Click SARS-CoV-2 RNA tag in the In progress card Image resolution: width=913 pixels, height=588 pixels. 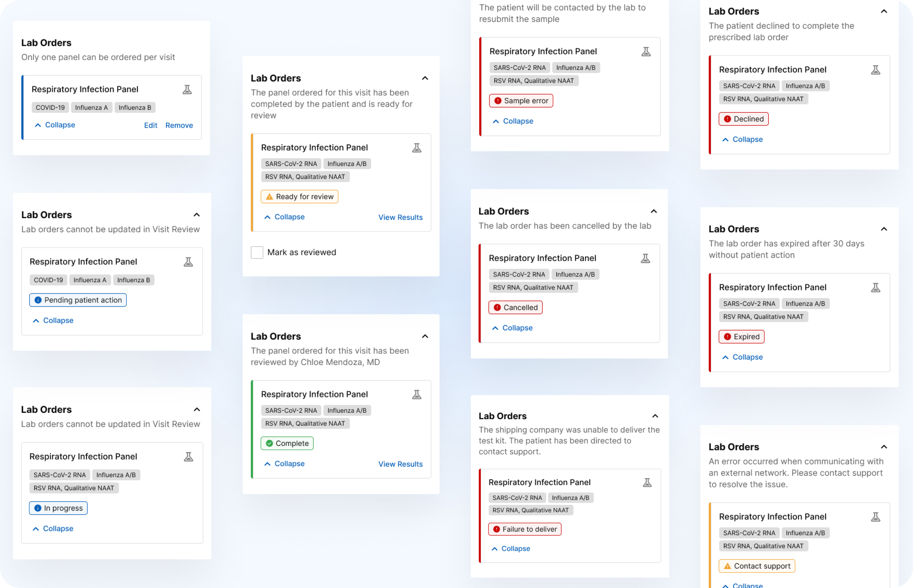[60, 475]
